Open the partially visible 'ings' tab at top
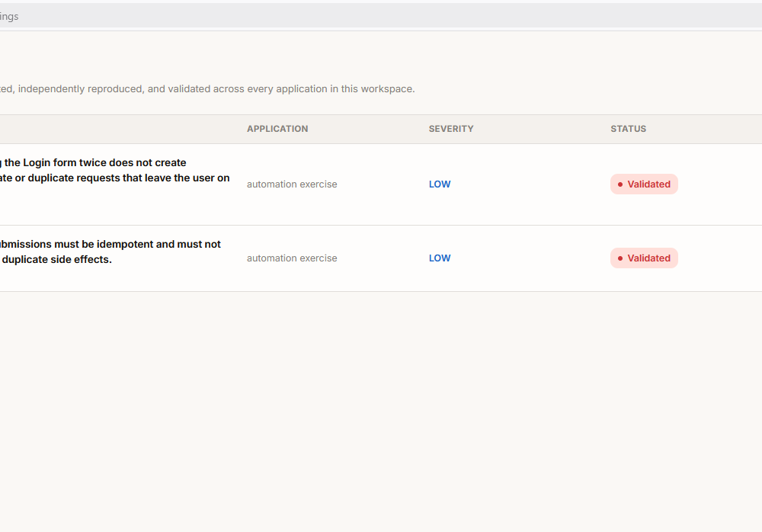 click(x=9, y=17)
